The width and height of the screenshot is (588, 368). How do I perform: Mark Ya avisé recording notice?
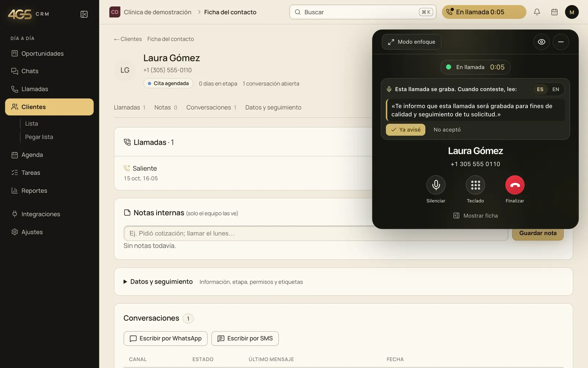point(405,130)
